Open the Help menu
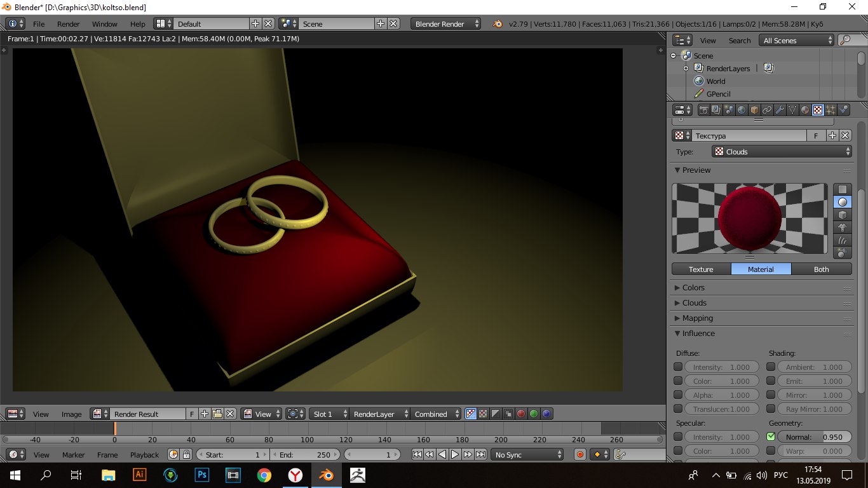Image resolution: width=868 pixels, height=488 pixels. (x=138, y=24)
